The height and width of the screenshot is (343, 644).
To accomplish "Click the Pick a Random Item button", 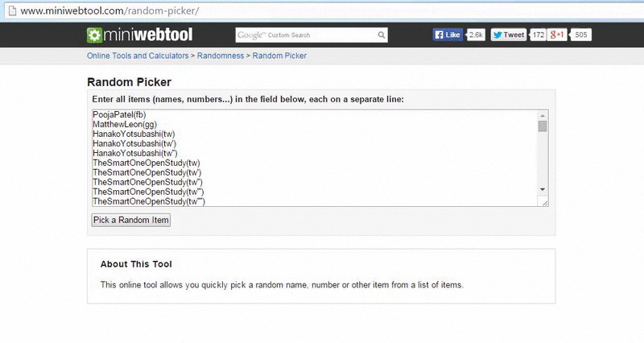I will (x=131, y=220).
